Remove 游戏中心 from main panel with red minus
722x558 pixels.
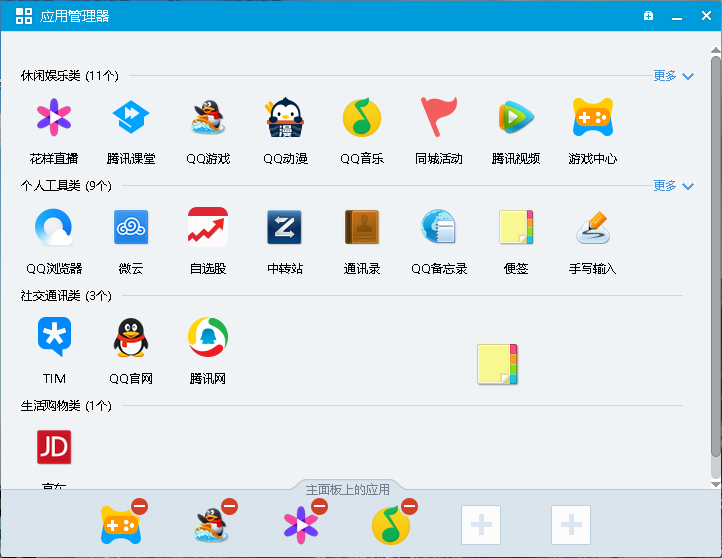[139, 507]
